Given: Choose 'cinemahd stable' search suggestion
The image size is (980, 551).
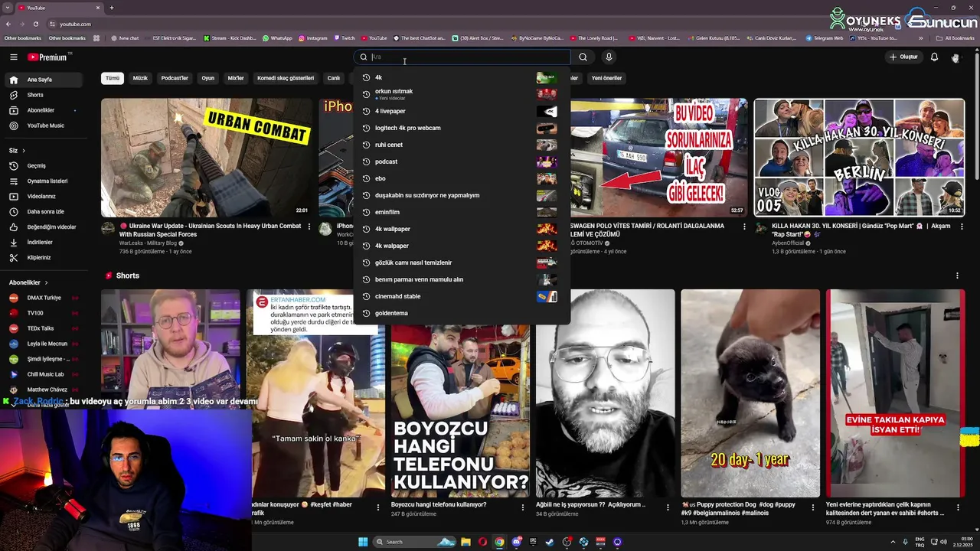Looking at the screenshot, I should 462,296.
